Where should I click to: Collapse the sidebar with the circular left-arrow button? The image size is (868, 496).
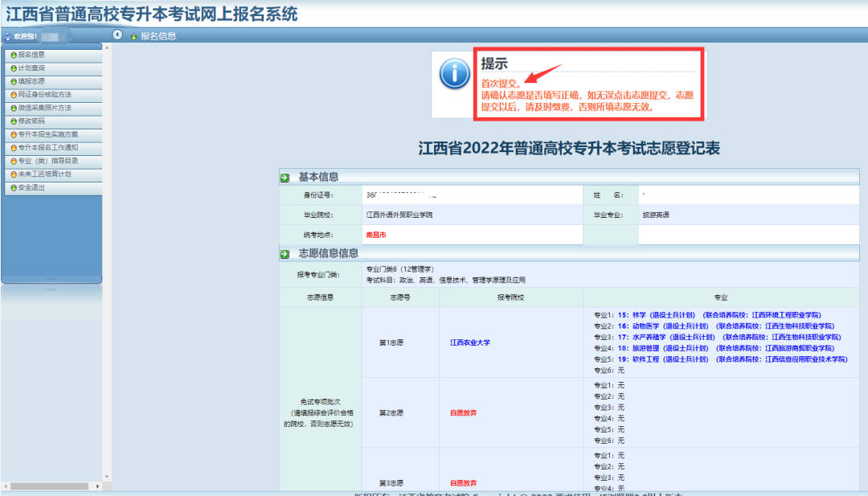coord(117,35)
